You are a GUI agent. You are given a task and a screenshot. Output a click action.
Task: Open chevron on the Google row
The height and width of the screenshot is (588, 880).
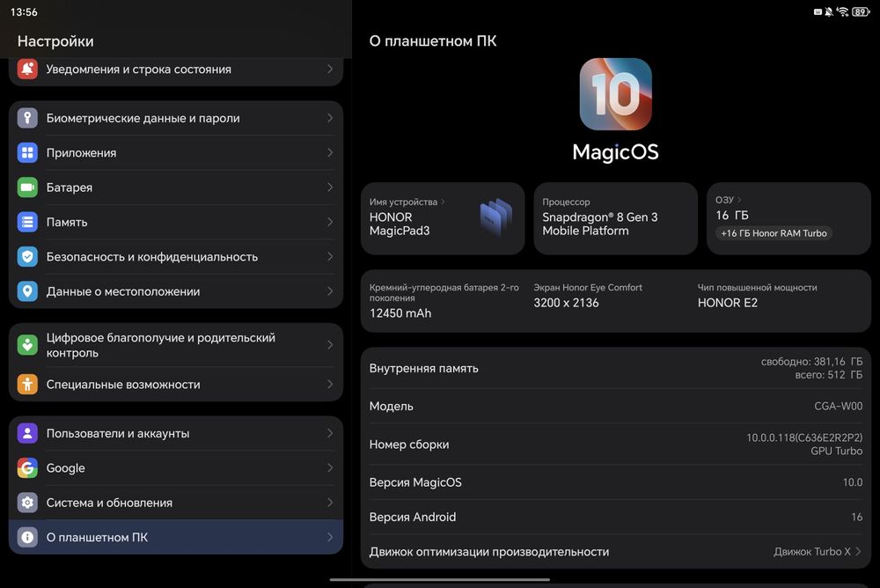pyautogui.click(x=330, y=467)
